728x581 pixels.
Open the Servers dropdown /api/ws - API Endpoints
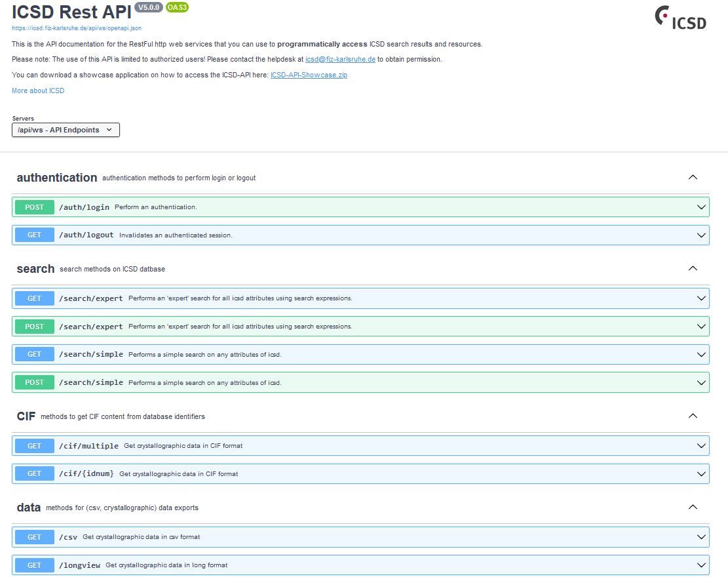[x=66, y=130]
